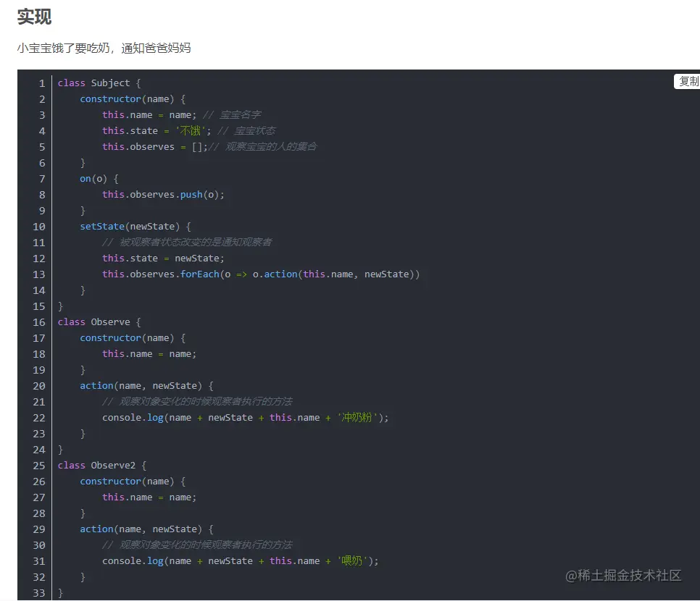Click the line 'class Subject {'
The height and width of the screenshot is (601, 700).
[99, 83]
